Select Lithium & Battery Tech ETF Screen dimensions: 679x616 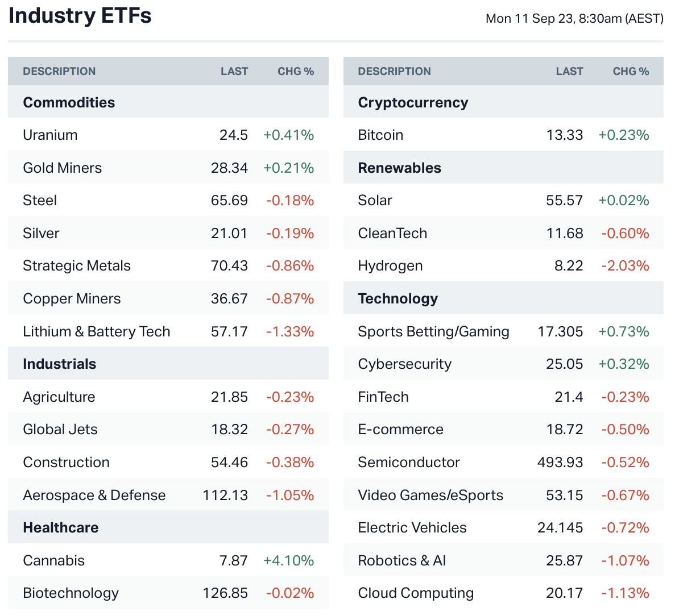click(x=96, y=332)
